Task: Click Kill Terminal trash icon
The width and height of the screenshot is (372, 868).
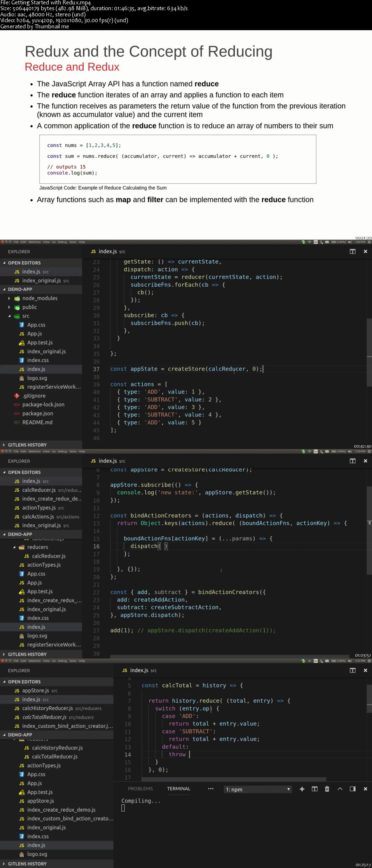Action: coord(327,789)
